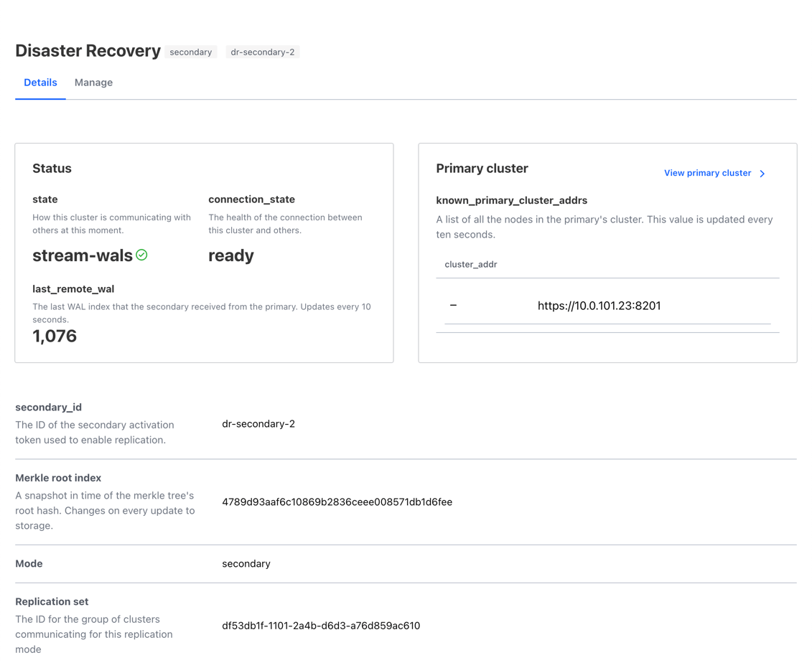The image size is (812, 668).
Task: Click the Merkle root index hash value
Action: tap(337, 502)
